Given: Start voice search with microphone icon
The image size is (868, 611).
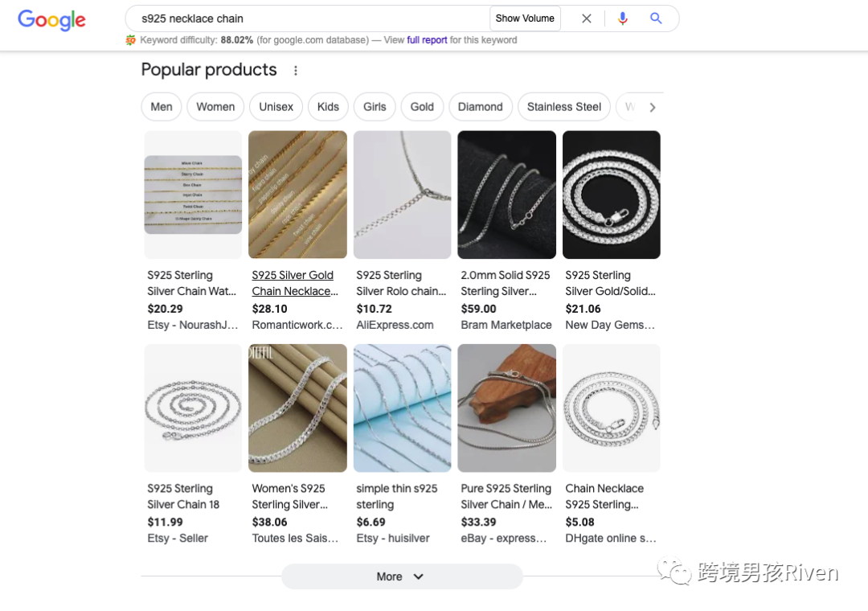Looking at the screenshot, I should [622, 18].
